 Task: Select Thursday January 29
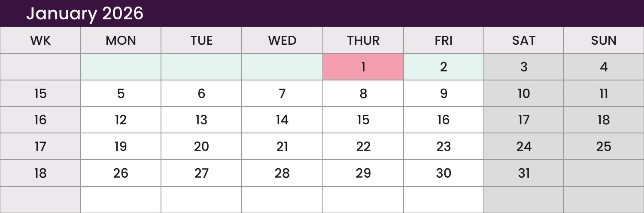point(363,173)
